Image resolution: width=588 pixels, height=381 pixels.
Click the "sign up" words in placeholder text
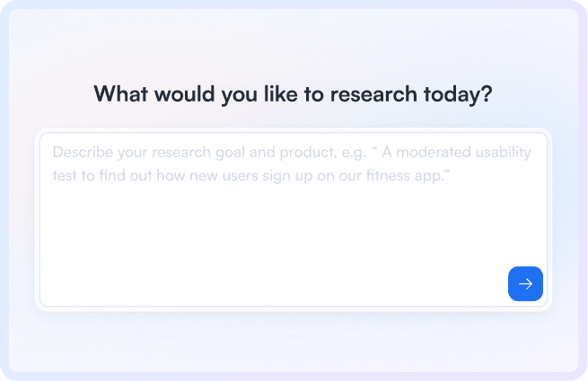pyautogui.click(x=287, y=175)
